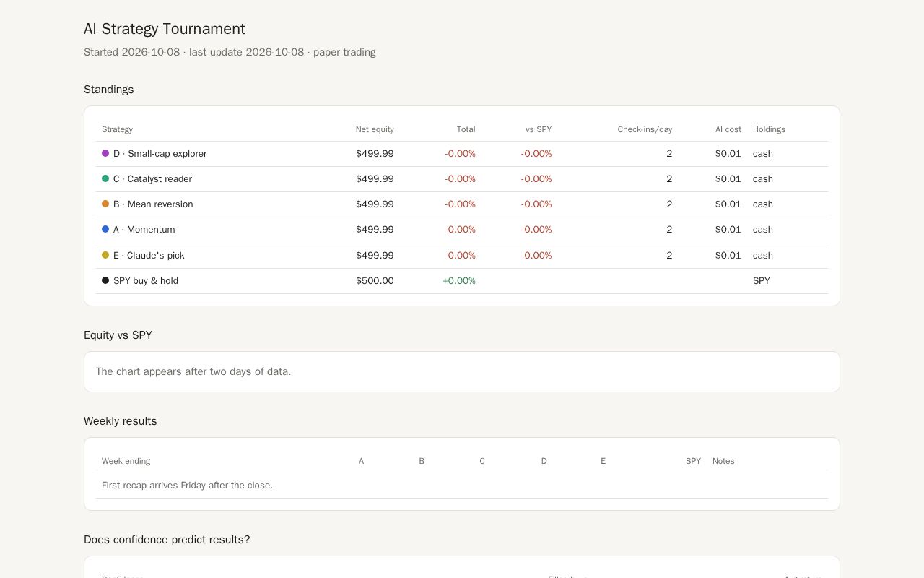This screenshot has height=578, width=924.
Task: Click "Does confidence predict results?" heading
Action: (167, 540)
